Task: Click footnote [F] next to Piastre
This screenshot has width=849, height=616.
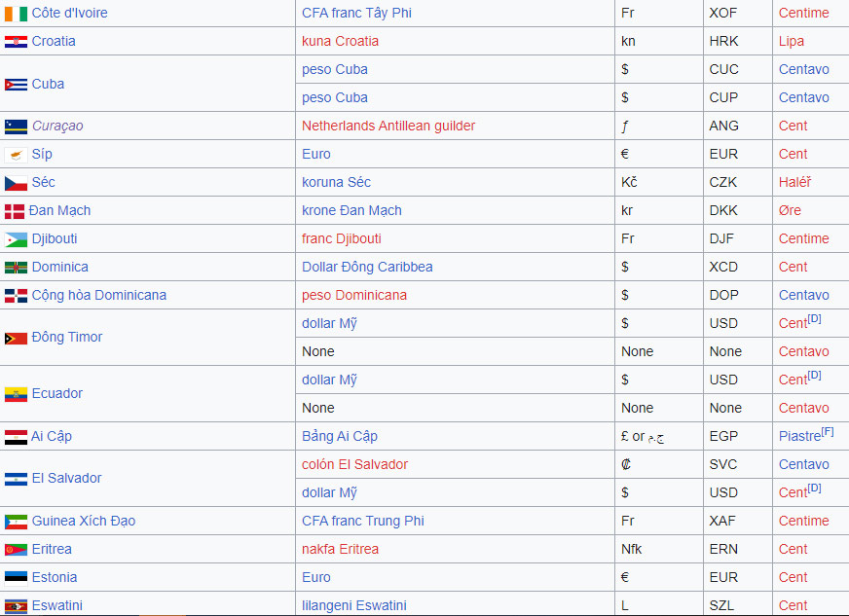Action: 828,431
